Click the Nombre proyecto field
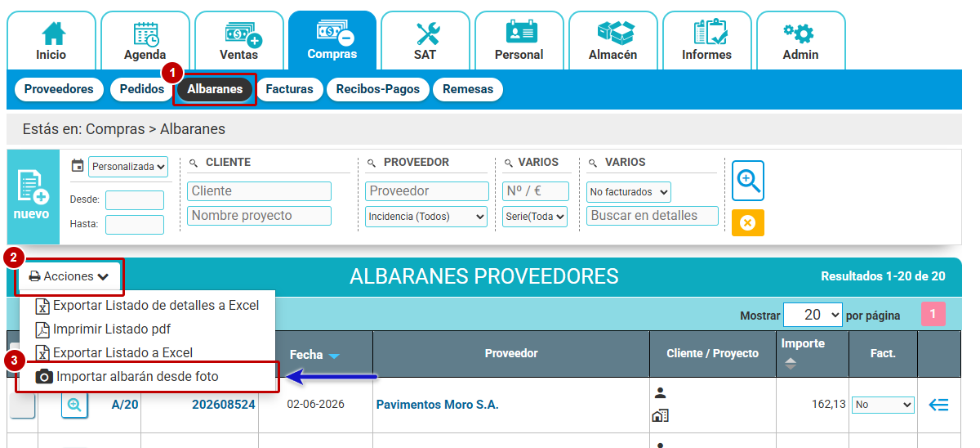The image size is (980, 448). [260, 216]
